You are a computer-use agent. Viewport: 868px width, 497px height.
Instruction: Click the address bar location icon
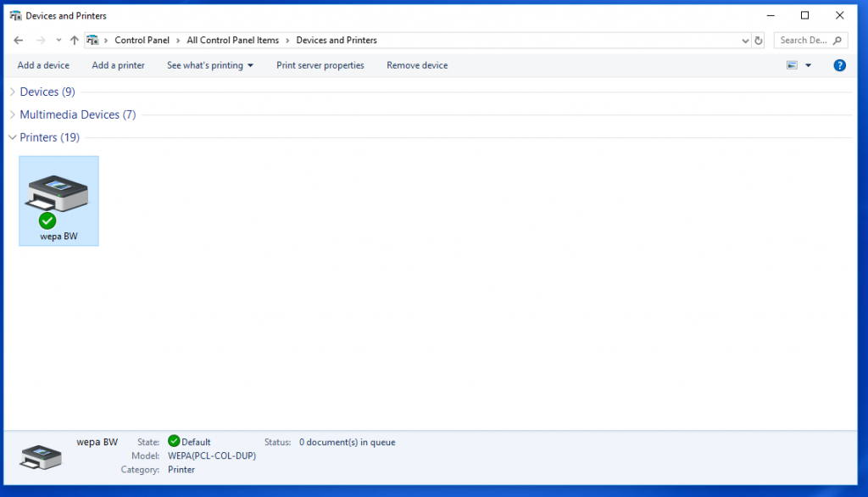pos(92,40)
